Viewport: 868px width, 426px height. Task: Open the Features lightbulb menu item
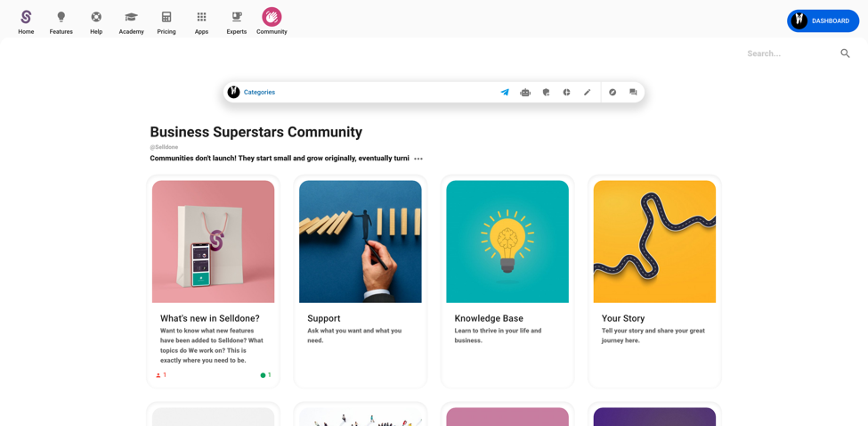click(x=61, y=22)
